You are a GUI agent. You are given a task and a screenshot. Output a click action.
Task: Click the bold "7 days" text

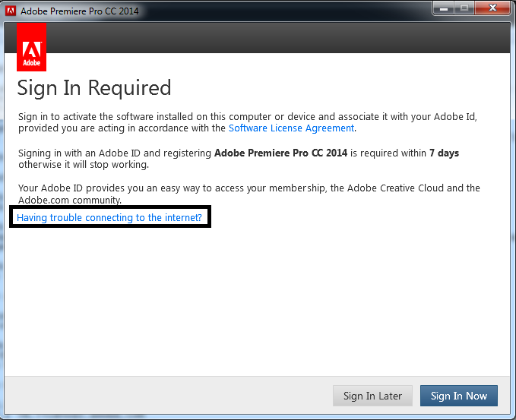pos(444,153)
